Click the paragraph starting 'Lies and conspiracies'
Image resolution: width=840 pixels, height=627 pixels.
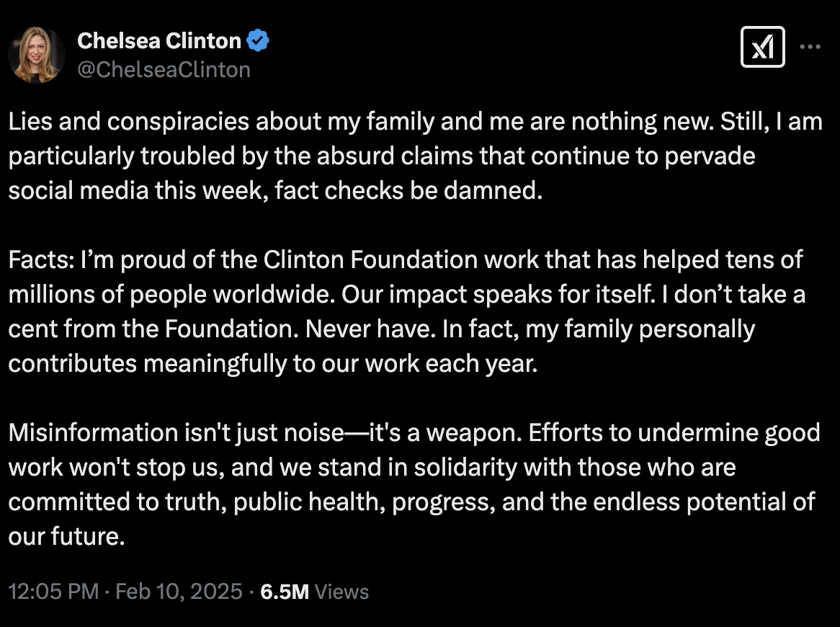pos(415,156)
